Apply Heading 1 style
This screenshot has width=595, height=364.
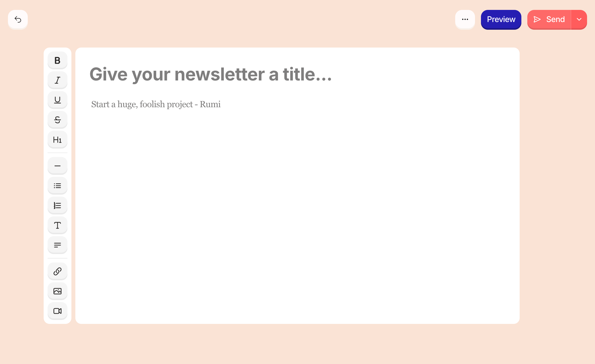(57, 140)
